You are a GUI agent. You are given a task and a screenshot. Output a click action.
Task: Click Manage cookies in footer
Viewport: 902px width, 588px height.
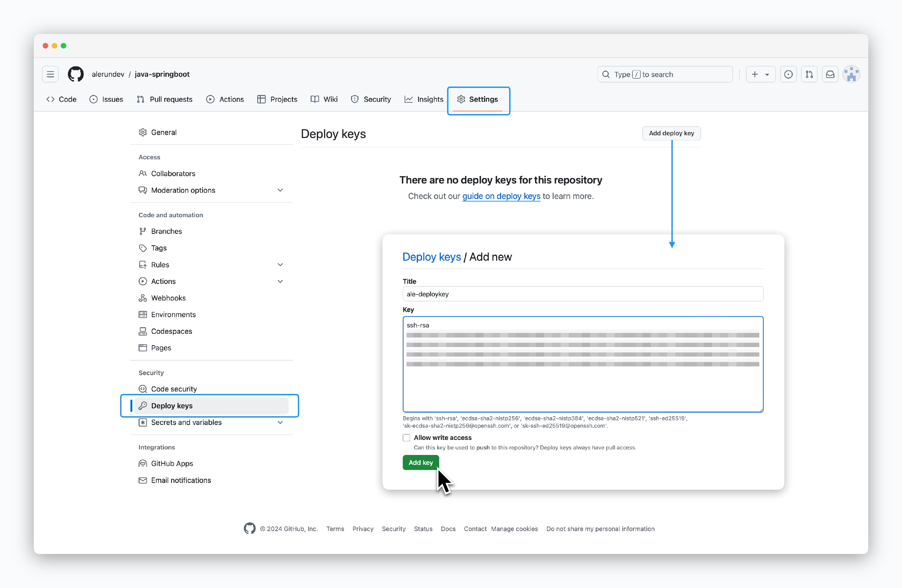click(x=514, y=529)
